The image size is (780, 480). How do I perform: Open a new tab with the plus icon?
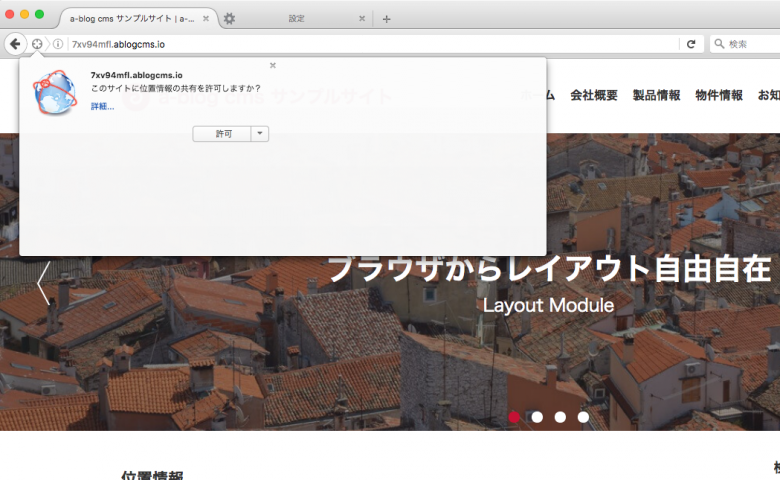(387, 19)
